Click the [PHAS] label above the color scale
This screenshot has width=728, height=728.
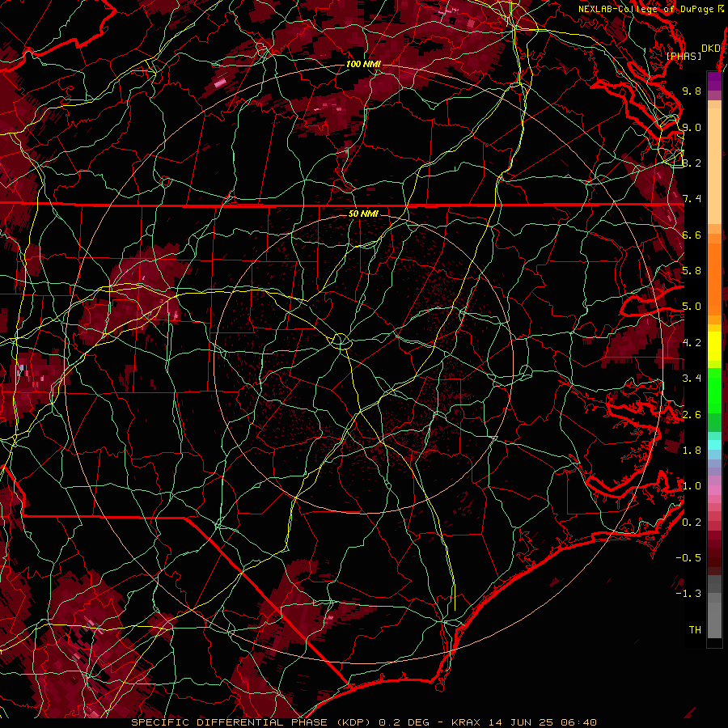[684, 56]
